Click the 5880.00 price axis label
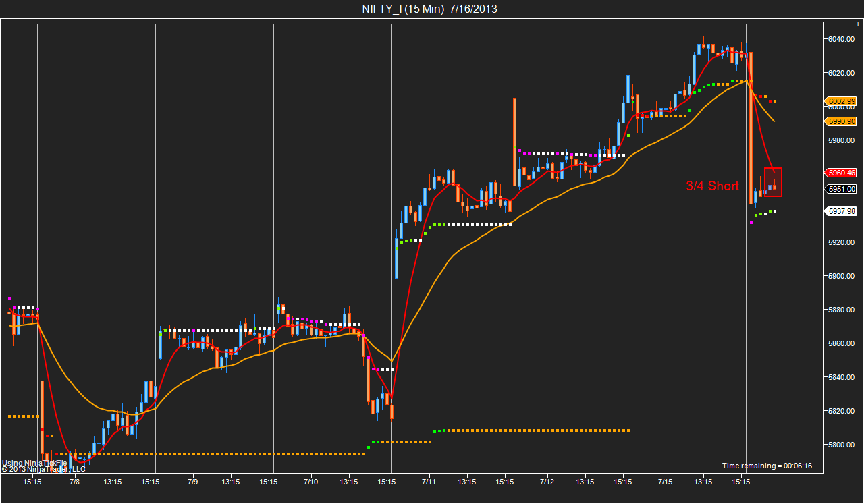This screenshot has height=504, width=864. point(842,310)
